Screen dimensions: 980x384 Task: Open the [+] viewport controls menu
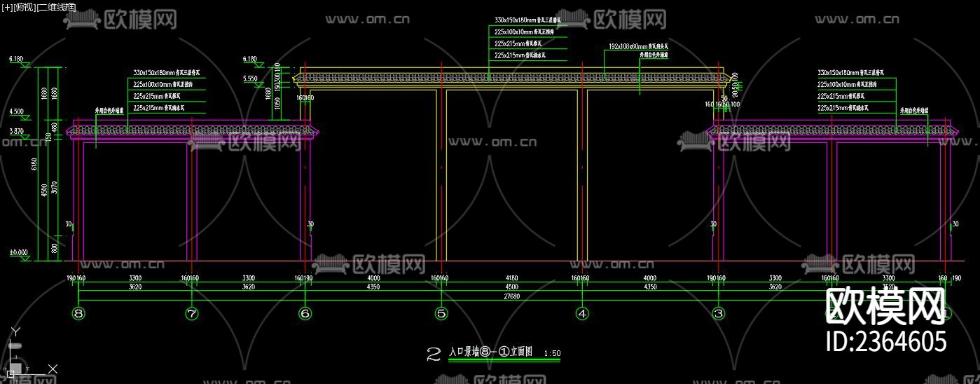tap(7, 6)
